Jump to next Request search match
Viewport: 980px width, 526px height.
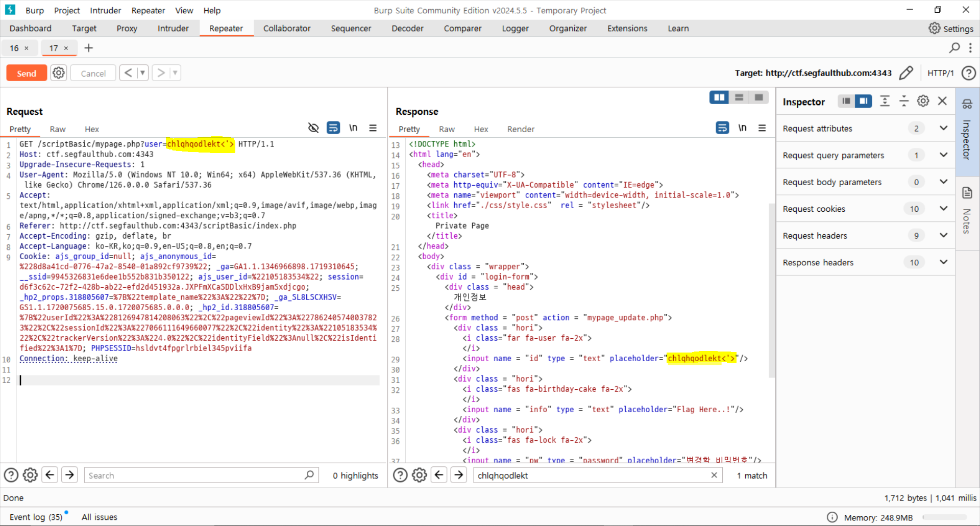coord(69,475)
